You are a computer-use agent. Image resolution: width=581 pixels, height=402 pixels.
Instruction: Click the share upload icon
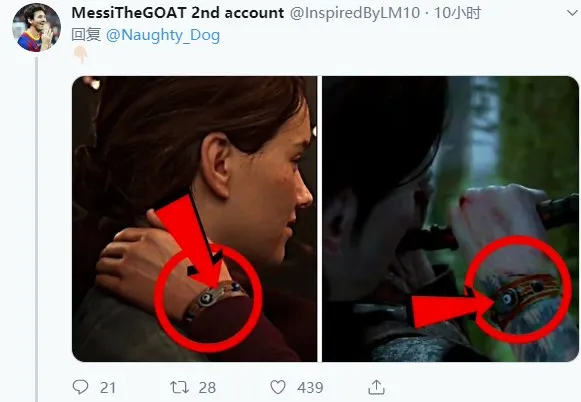[376, 387]
